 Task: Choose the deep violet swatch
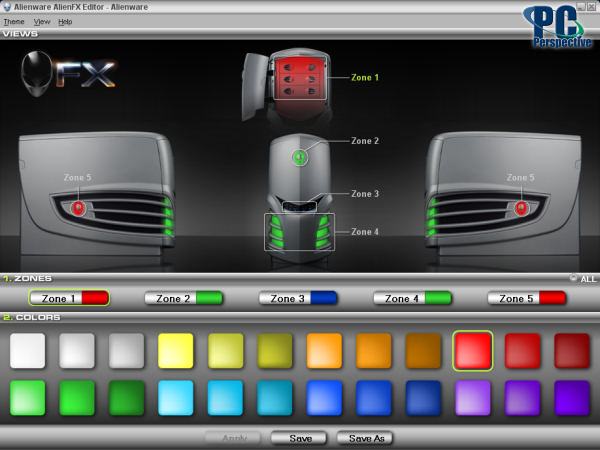[x=572, y=398]
